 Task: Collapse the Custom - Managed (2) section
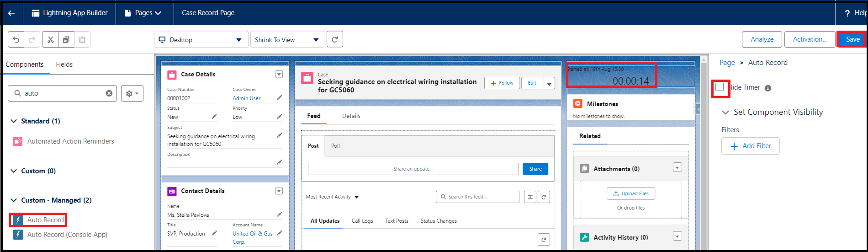pos(14,200)
